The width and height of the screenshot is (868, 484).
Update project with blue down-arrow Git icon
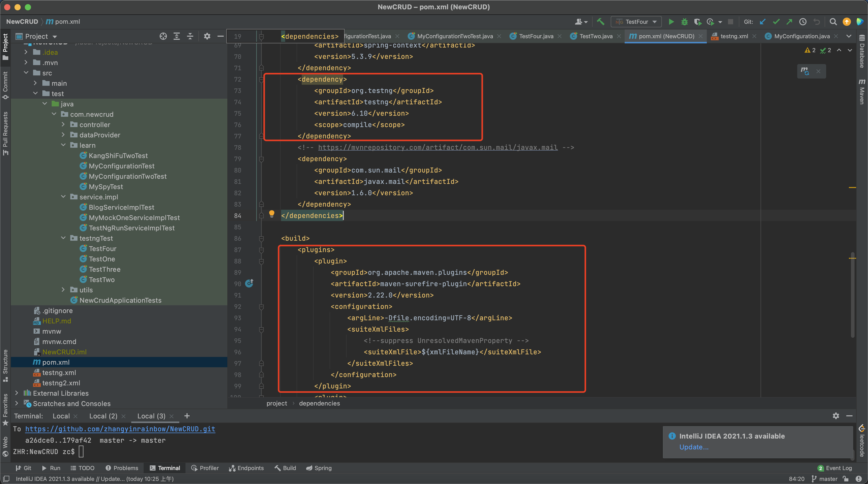[763, 21]
